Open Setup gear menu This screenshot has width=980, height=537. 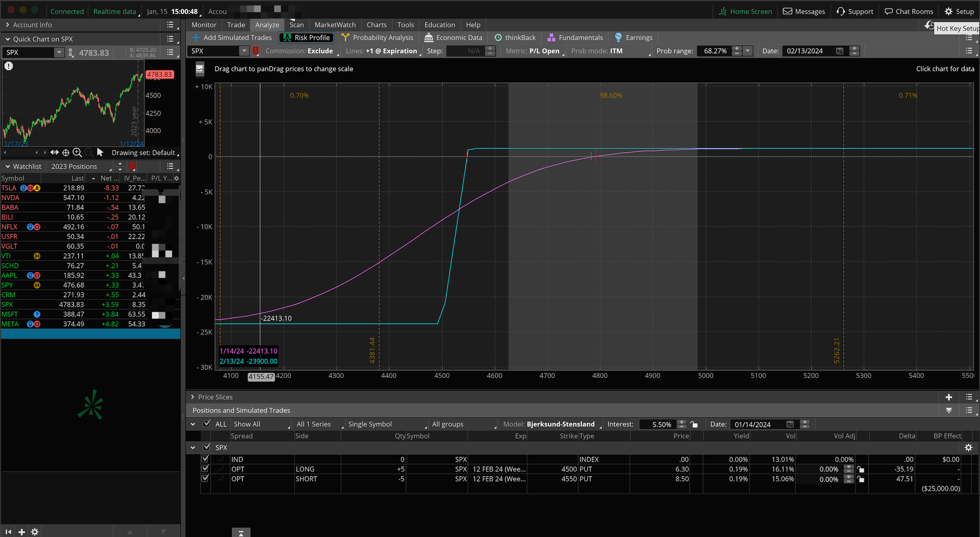pos(959,12)
